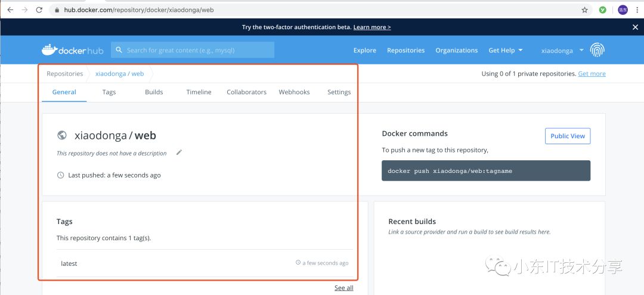This screenshot has width=644, height=295.
Task: Click the Get more private repositories link
Action: (x=592, y=73)
